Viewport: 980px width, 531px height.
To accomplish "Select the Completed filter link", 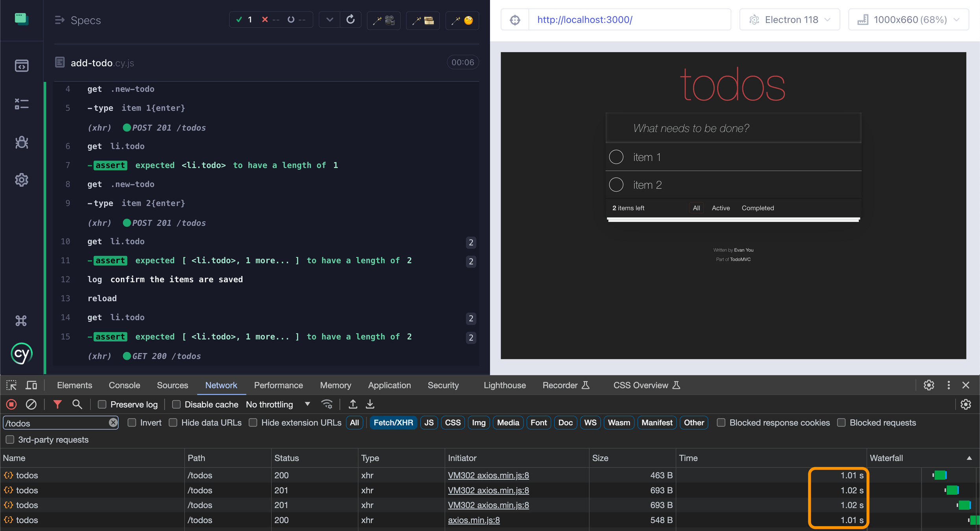I will [758, 208].
